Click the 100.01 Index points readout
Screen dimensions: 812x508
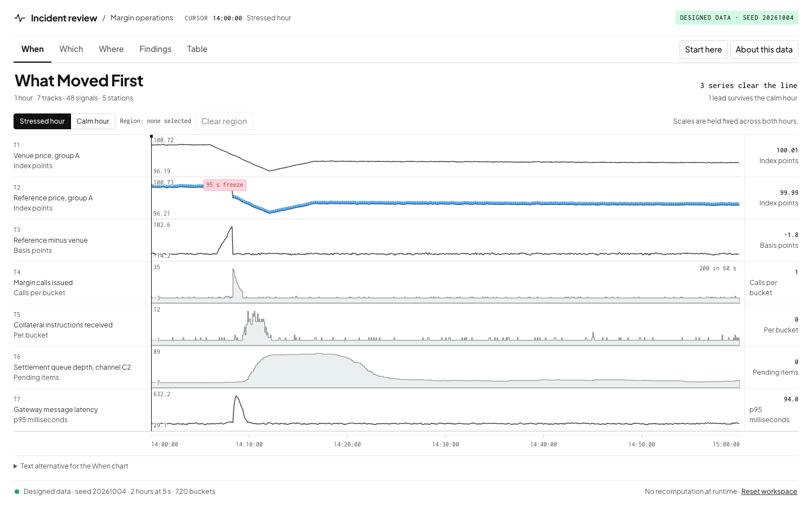pyautogui.click(x=779, y=156)
